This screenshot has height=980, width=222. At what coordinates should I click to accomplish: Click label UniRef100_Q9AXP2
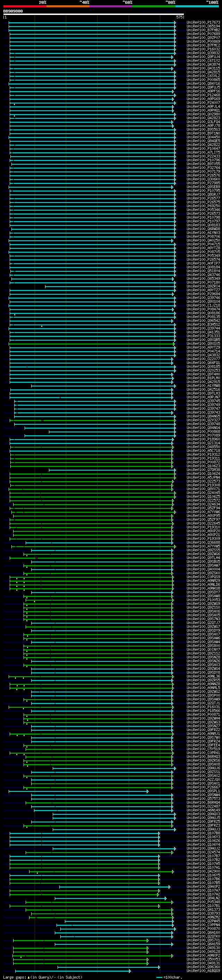point(203,886)
